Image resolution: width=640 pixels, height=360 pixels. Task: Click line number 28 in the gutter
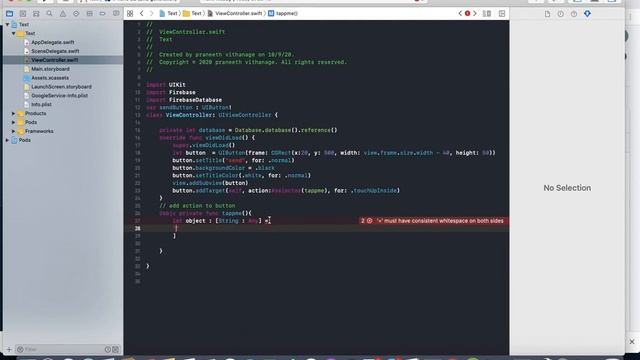click(138, 229)
